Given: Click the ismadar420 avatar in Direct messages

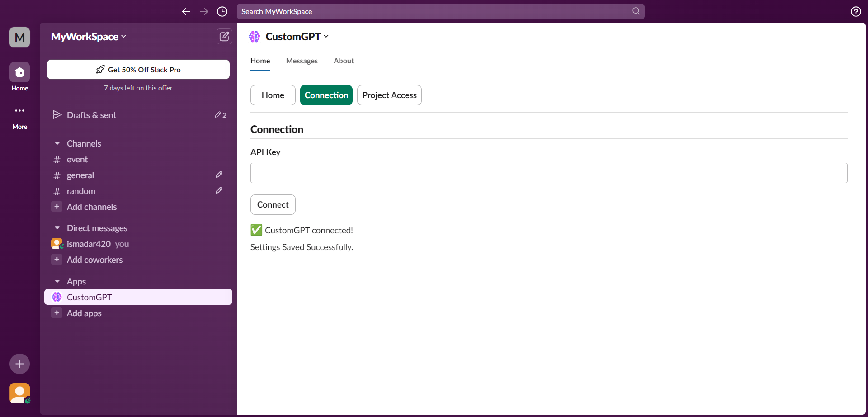Looking at the screenshot, I should pyautogui.click(x=57, y=244).
